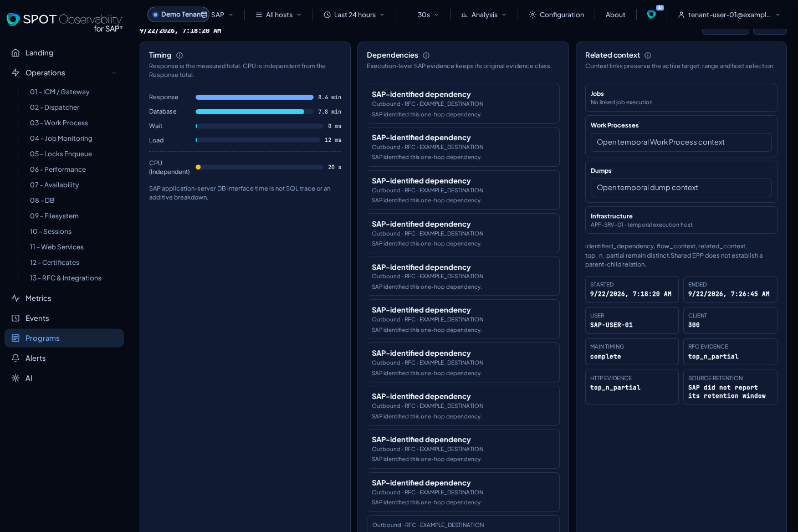Select 12 - Certificates
Viewport: 798px width, 532px height.
[x=55, y=263]
